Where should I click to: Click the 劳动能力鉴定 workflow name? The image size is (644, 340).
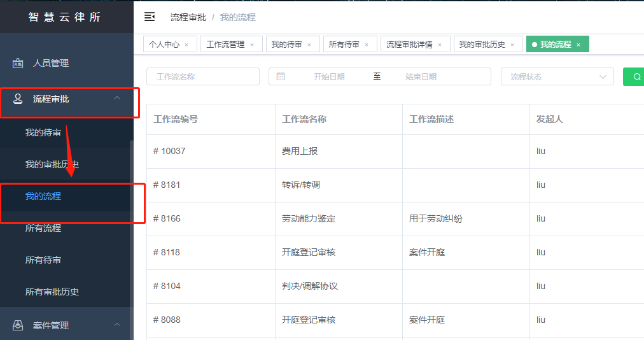click(x=309, y=218)
